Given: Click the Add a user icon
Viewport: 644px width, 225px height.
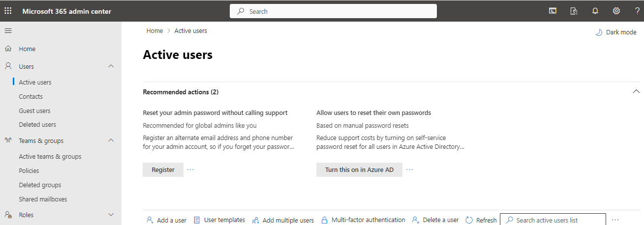Looking at the screenshot, I should point(150,220).
